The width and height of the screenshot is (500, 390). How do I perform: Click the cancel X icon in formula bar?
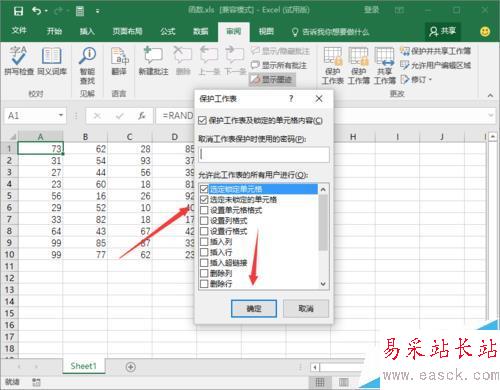pyautogui.click(x=97, y=116)
